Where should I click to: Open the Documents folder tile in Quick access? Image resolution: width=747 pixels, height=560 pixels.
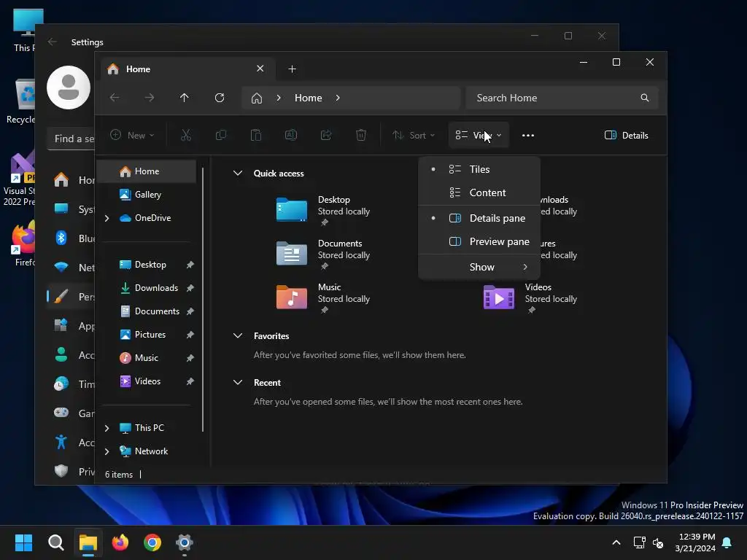coord(324,254)
